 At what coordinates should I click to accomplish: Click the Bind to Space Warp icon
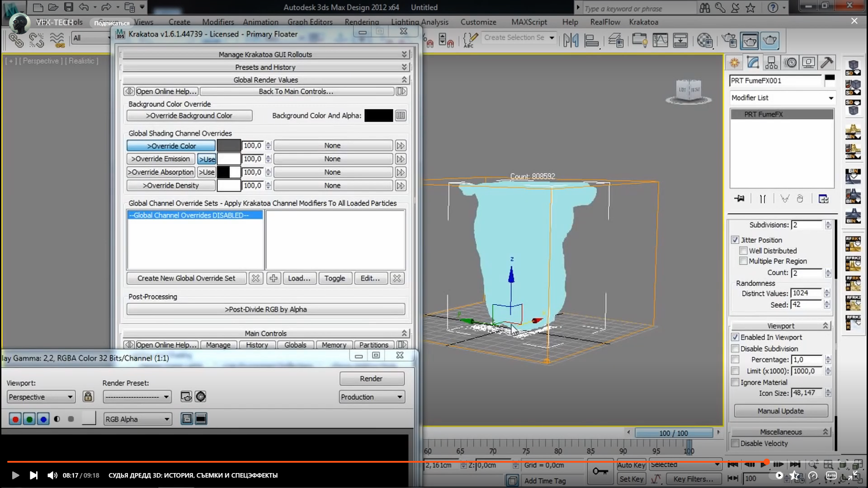coord(57,40)
